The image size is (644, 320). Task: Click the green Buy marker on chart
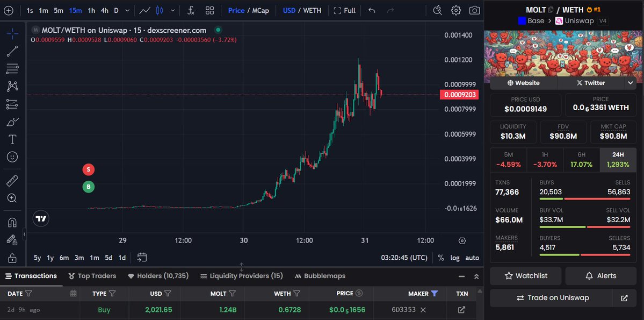tap(88, 187)
